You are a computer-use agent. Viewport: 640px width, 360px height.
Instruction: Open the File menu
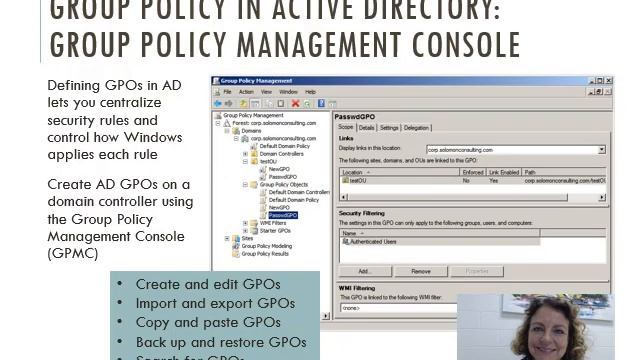(227, 92)
